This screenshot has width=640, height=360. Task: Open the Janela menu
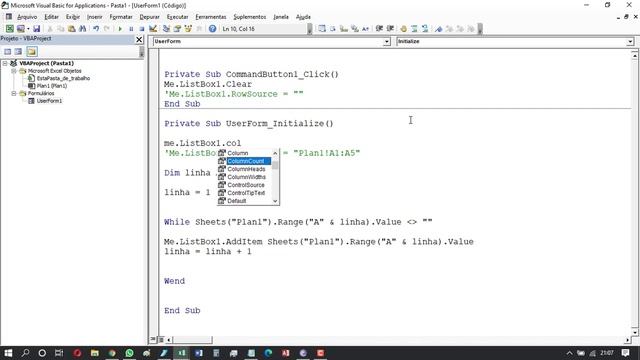(x=281, y=17)
